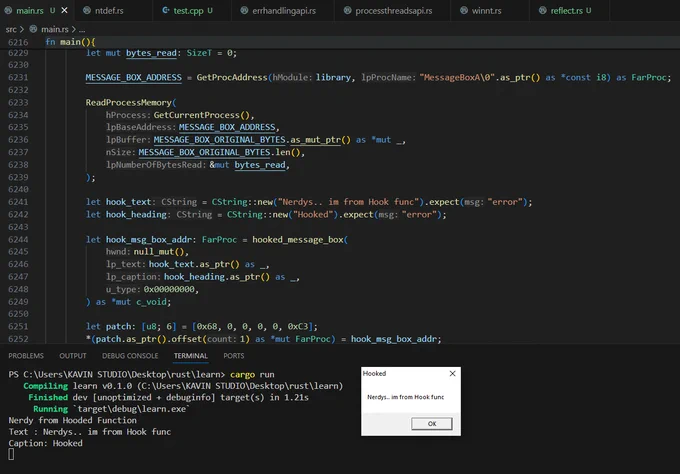Click the Rust icon on reflect.rs tab
Viewport: 680px width, 474px height.
(543, 10)
